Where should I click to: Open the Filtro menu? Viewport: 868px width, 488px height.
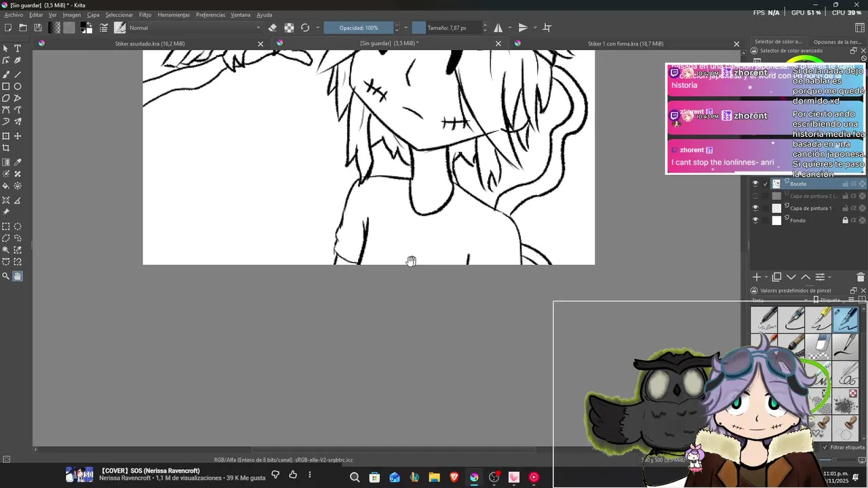coord(145,15)
